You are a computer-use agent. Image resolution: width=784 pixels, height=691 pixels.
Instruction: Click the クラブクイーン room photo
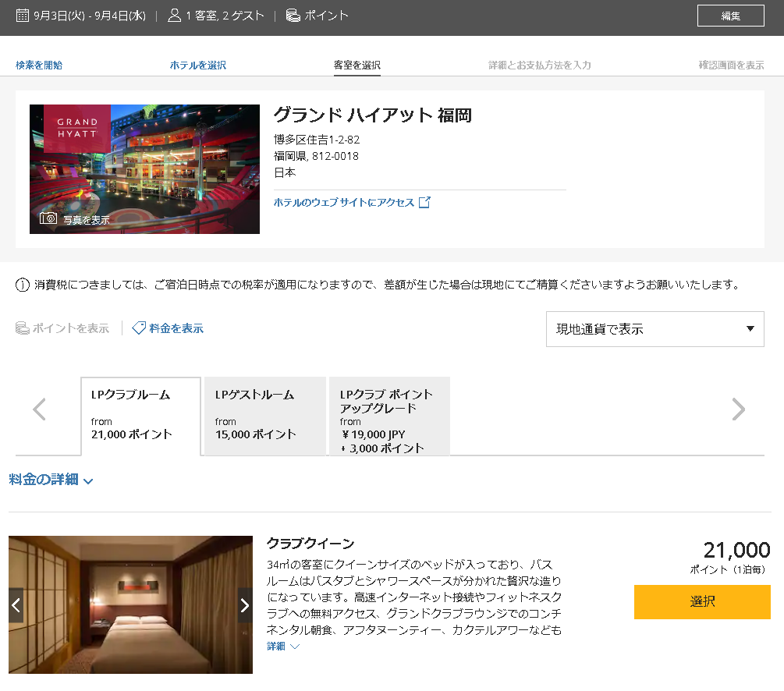tap(130, 604)
